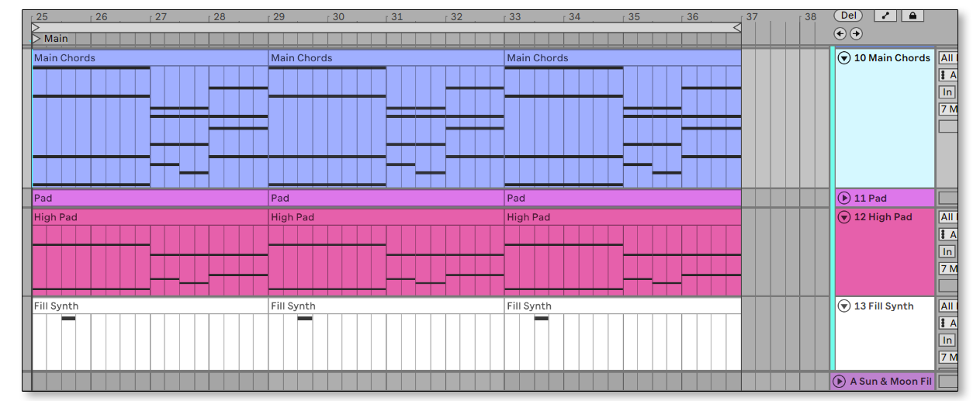Jump to the previous locator

click(840, 33)
